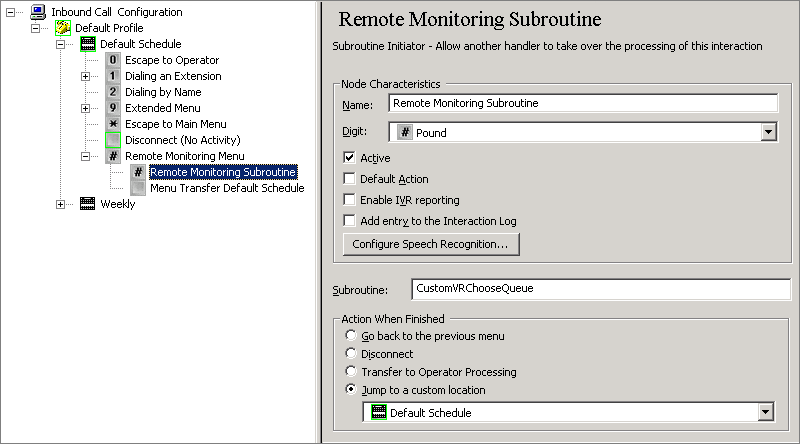Open the Digit dropdown list
Image resolution: width=800 pixels, height=444 pixels.
click(768, 132)
